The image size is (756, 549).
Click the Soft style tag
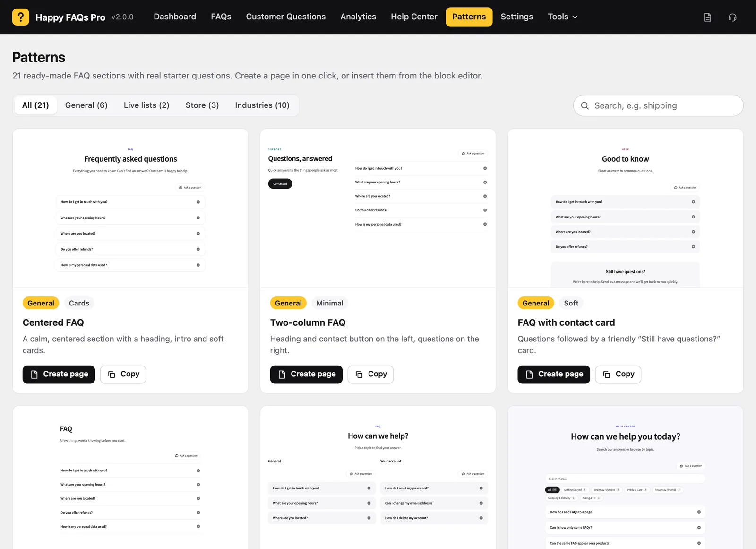tap(571, 303)
